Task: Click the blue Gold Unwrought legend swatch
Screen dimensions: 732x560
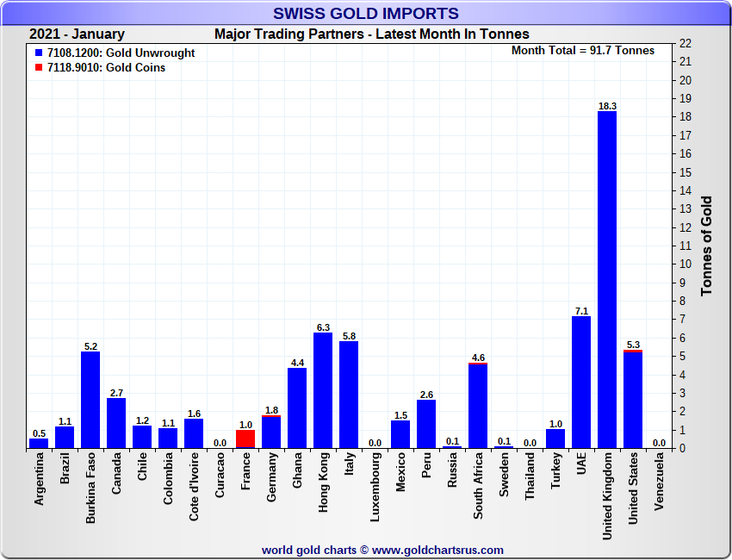Action: [x=39, y=53]
